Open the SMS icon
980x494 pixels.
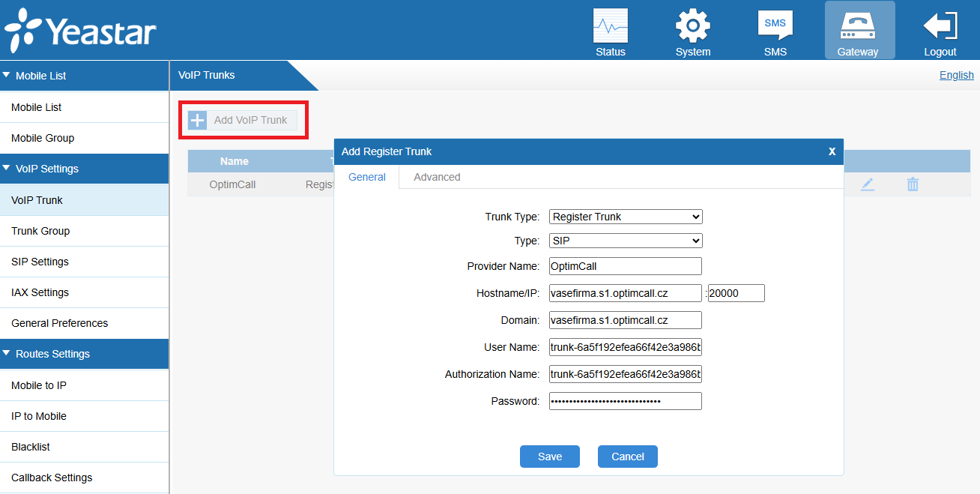(775, 25)
